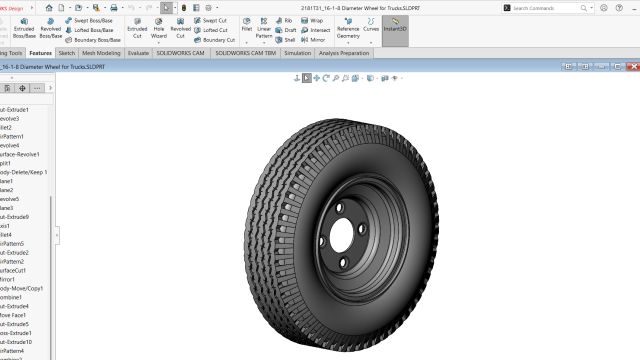
Task: Open the SOLIDWORKS CAM tab
Action: [180, 53]
